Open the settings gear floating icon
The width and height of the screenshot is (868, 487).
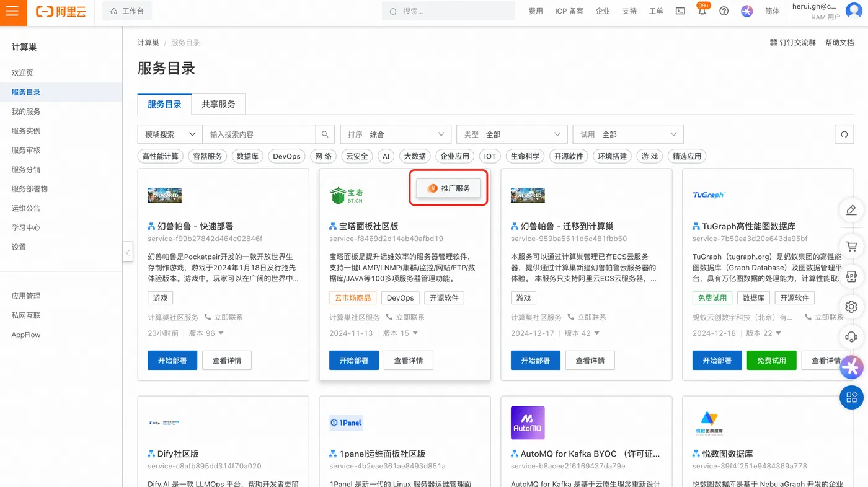851,306
